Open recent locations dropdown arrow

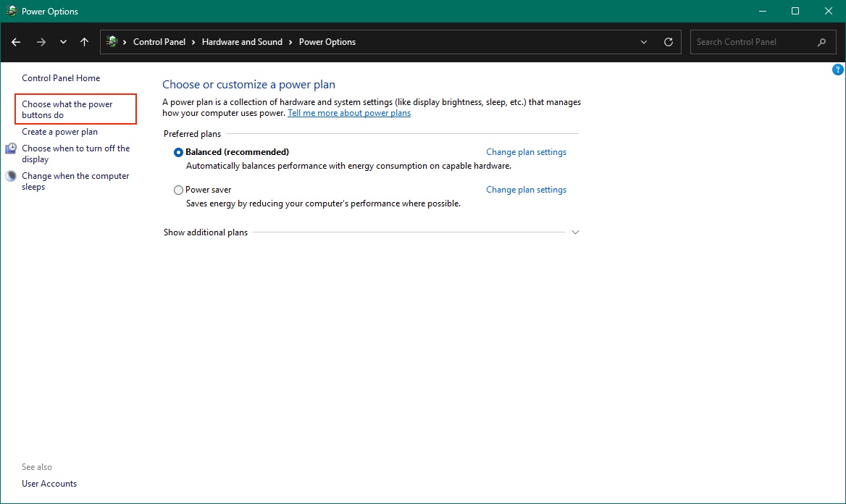click(64, 42)
